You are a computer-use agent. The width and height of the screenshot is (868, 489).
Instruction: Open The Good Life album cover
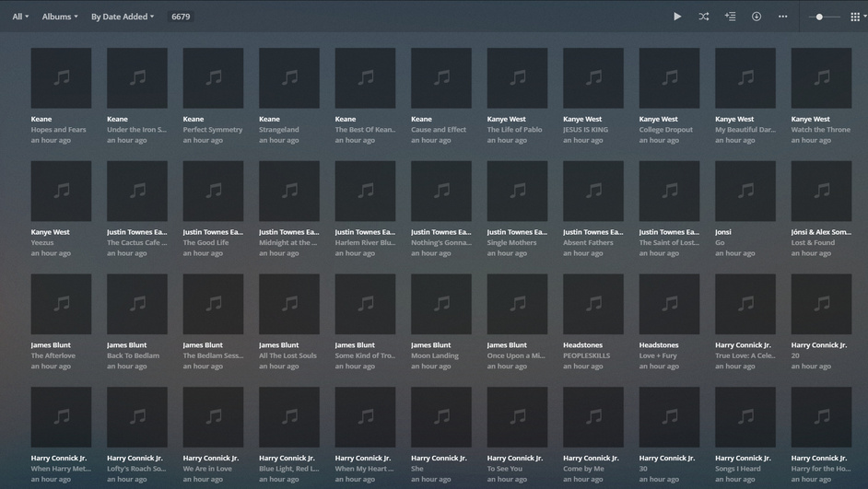pos(213,191)
